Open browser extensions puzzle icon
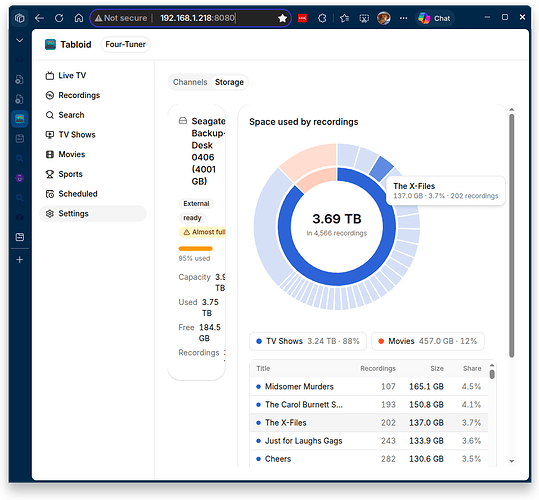Viewport: 539px width, 500px height. [322, 18]
